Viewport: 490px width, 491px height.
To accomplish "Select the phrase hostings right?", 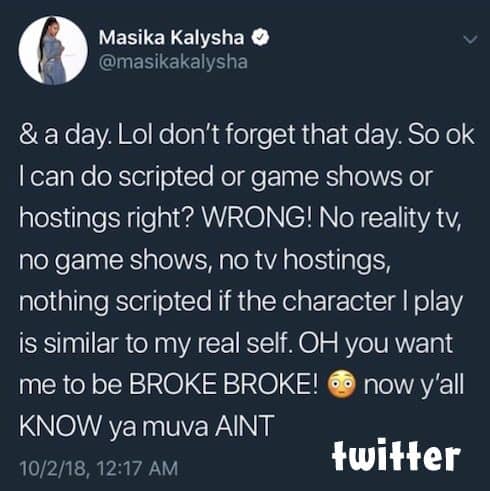I will point(106,220).
